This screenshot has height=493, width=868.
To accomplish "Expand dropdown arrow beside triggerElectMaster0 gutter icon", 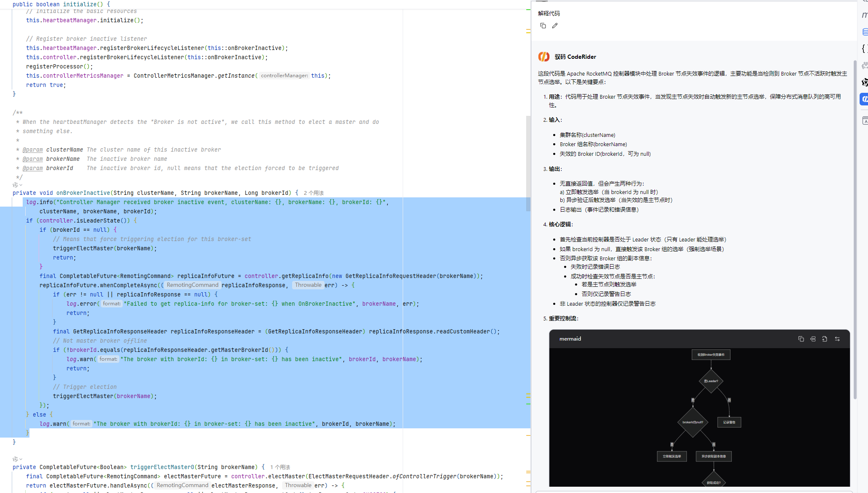I will (21, 459).
